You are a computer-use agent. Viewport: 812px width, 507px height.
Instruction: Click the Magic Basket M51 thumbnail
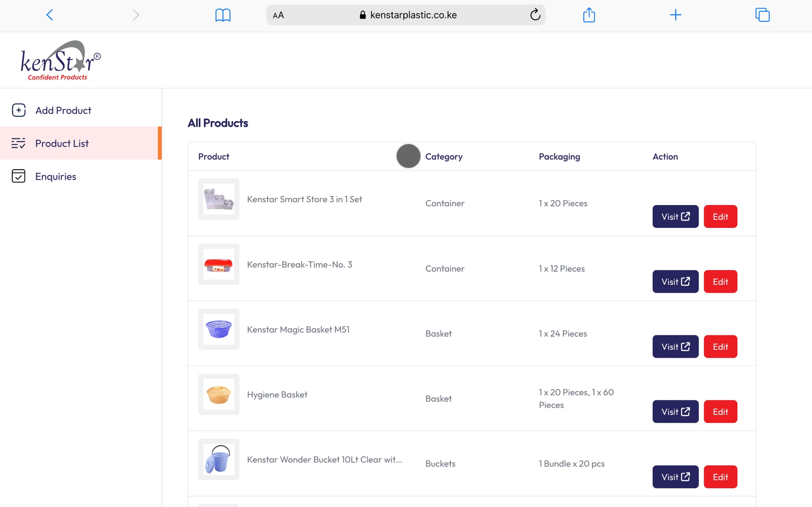click(x=219, y=329)
